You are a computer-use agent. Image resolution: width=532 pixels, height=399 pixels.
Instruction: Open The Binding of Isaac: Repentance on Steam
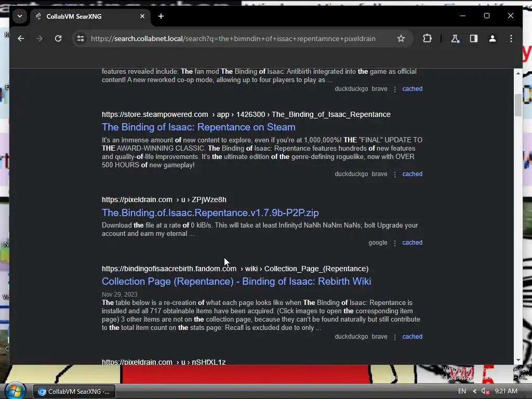(x=198, y=127)
